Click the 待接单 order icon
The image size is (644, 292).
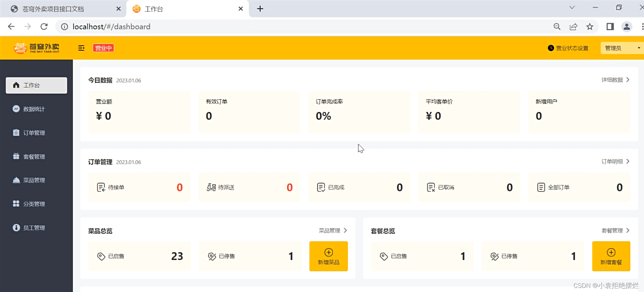click(101, 187)
